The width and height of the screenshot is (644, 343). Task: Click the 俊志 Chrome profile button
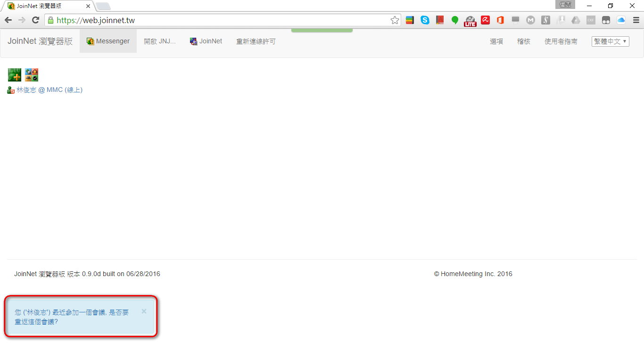pos(566,4)
